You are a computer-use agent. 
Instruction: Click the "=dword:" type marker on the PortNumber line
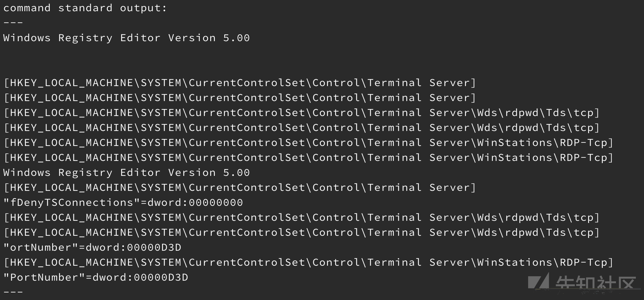pyautogui.click(x=109, y=277)
